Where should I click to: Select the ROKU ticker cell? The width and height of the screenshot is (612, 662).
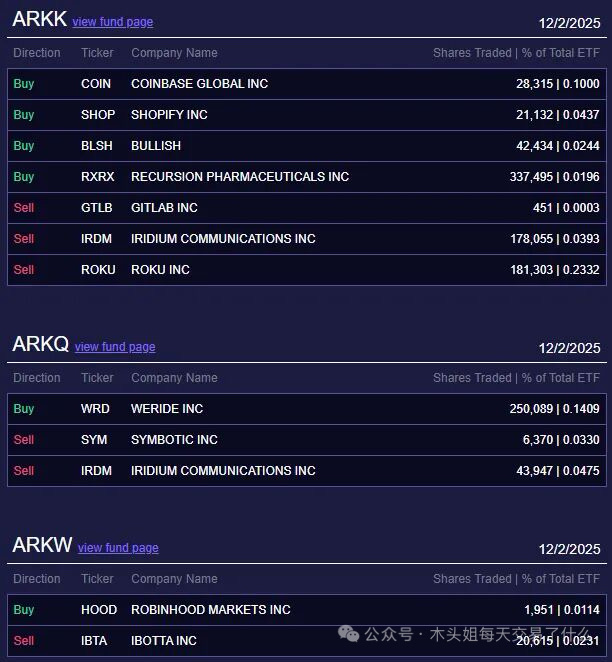98,270
